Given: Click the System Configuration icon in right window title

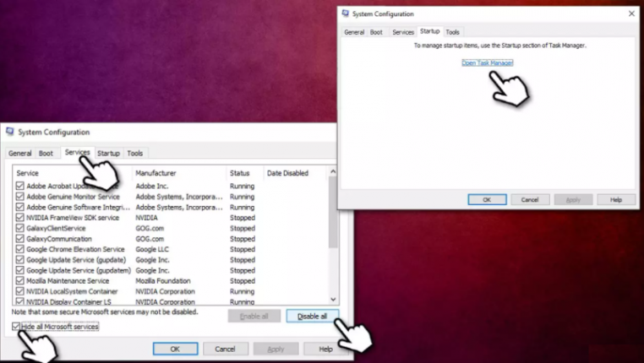Looking at the screenshot, I should (346, 14).
